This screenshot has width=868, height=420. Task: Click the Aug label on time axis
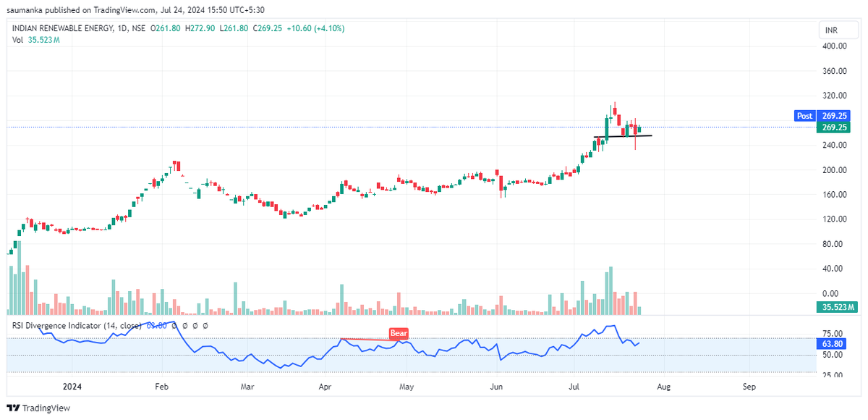click(663, 387)
